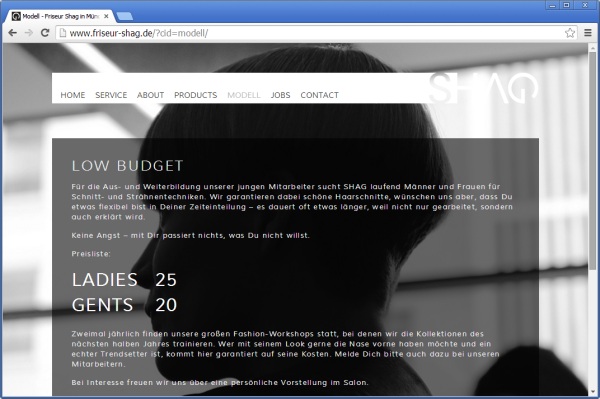
Task: Navigate to PRODUCTS section
Action: coord(196,95)
